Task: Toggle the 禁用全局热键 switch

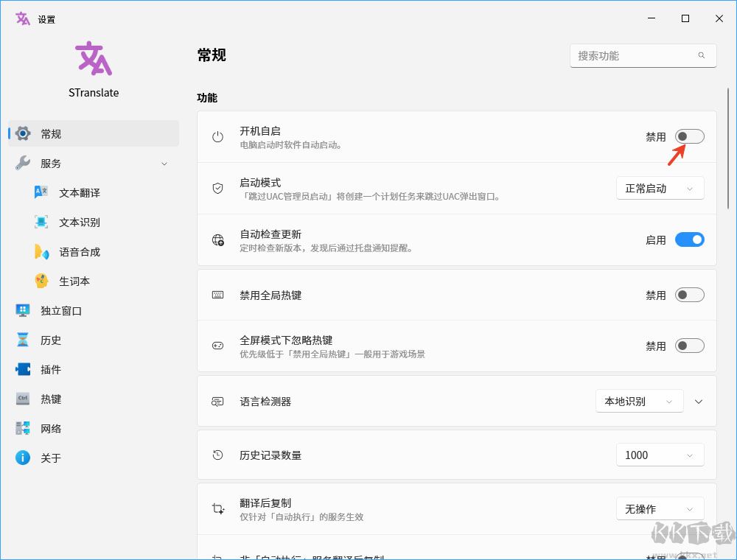Action: tap(690, 295)
